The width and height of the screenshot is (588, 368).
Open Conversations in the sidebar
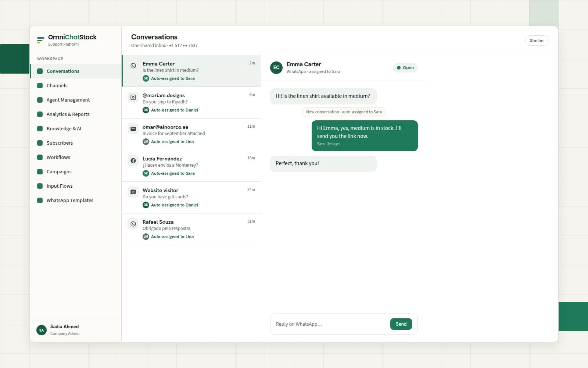click(76, 71)
